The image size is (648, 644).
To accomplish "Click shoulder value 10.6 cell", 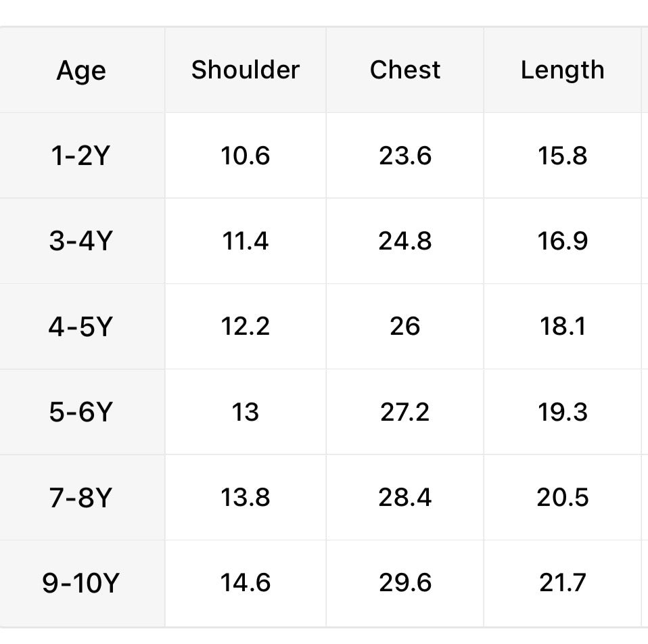I will point(245,156).
